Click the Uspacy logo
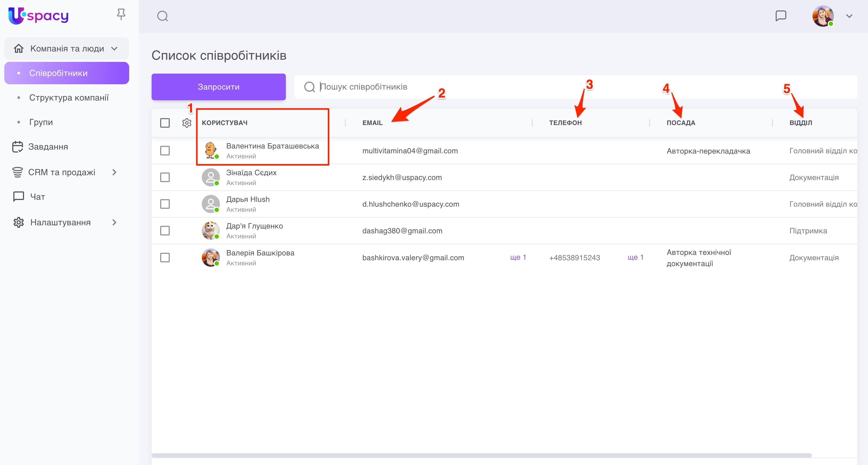Image resolution: width=868 pixels, height=465 pixels. point(38,15)
